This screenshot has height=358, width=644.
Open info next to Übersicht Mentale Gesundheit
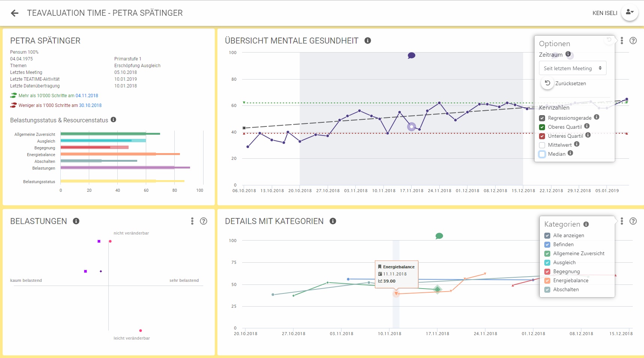point(368,41)
